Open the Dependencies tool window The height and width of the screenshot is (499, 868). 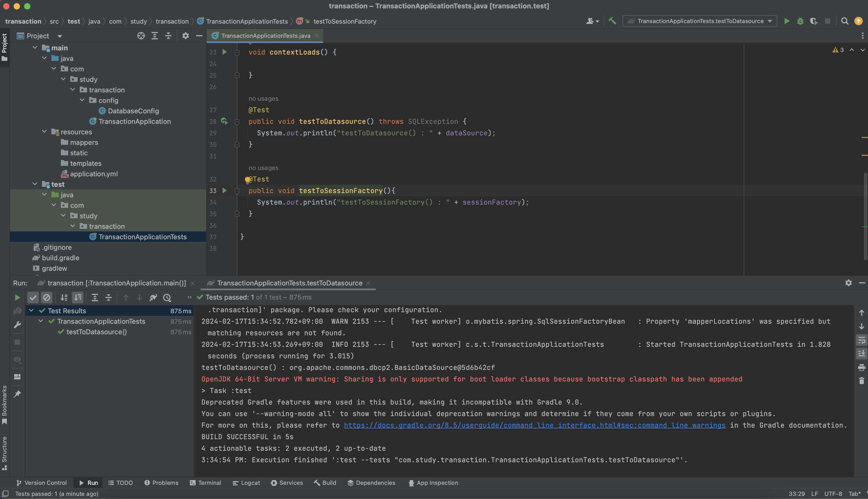(x=371, y=482)
